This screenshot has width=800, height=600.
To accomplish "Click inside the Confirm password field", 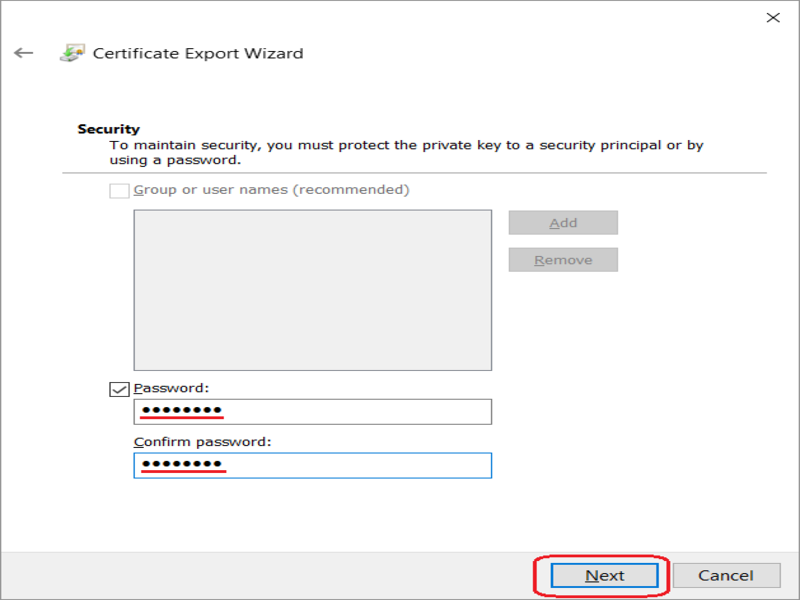I will click(x=313, y=465).
